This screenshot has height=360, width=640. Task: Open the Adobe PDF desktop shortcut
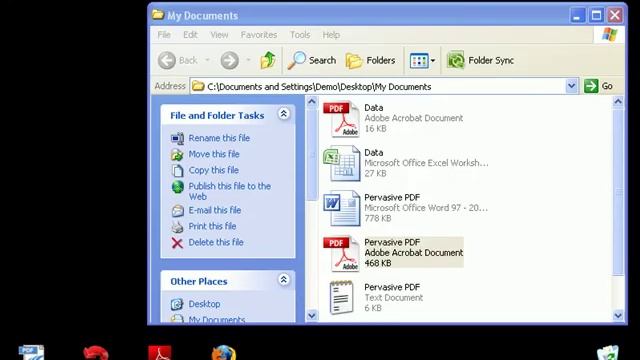tap(160, 353)
